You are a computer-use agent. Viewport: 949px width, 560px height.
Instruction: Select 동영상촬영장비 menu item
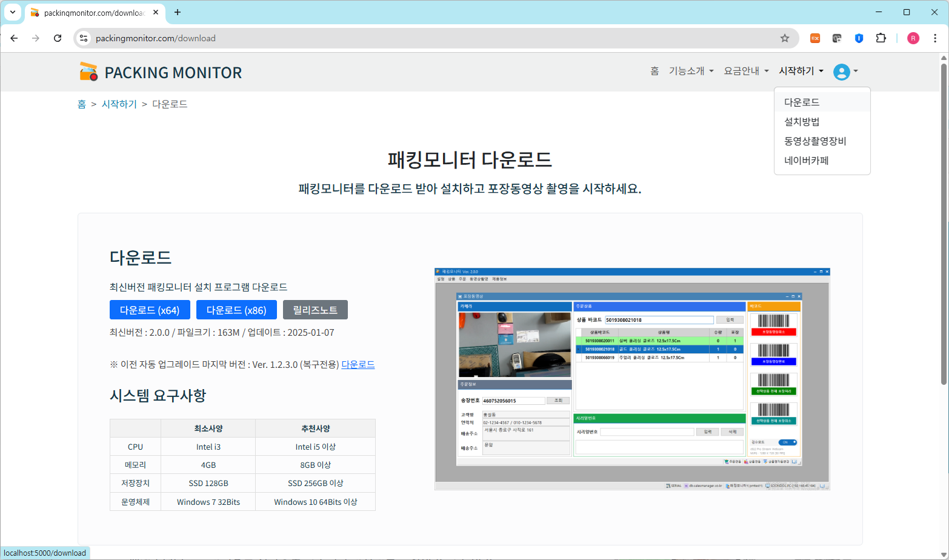(x=815, y=141)
